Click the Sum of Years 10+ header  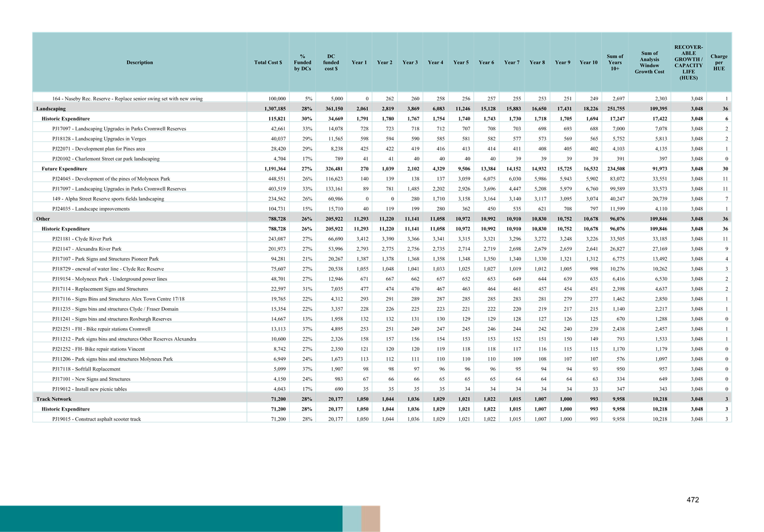pyautogui.click(x=615, y=62)
